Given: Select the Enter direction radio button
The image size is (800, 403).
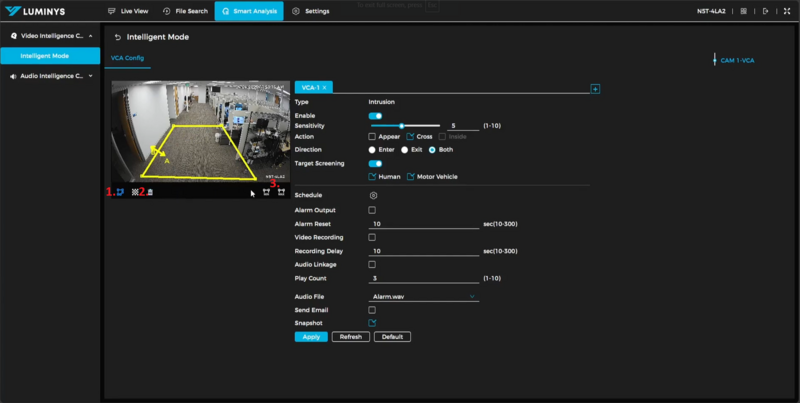Looking at the screenshot, I should (372, 149).
